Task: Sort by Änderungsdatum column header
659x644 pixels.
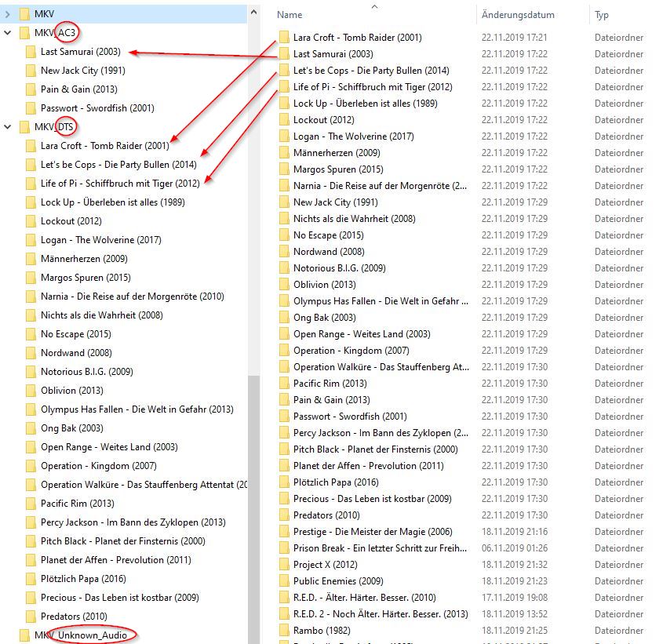Action: [x=518, y=15]
